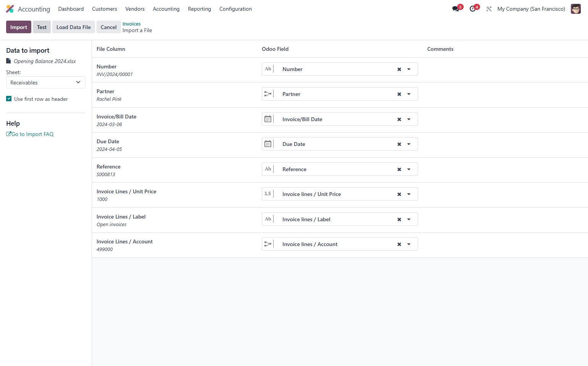Expand the Reference field dropdown arrow
The image size is (588, 366).
(x=409, y=169)
